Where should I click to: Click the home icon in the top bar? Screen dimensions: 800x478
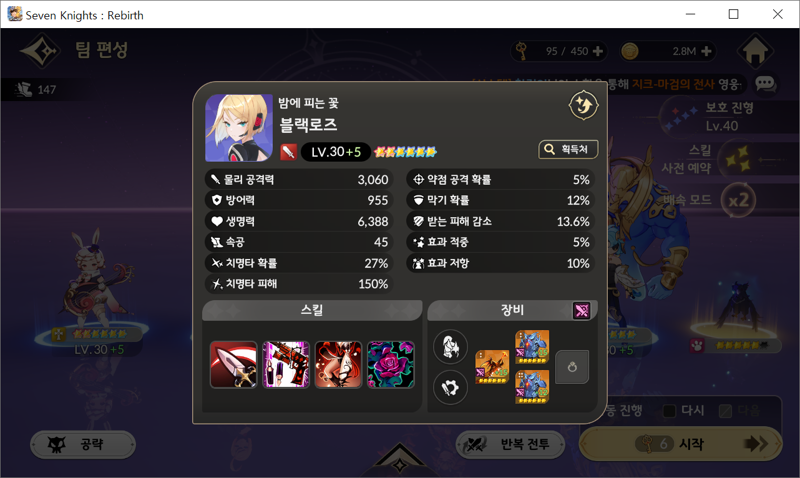[755, 51]
